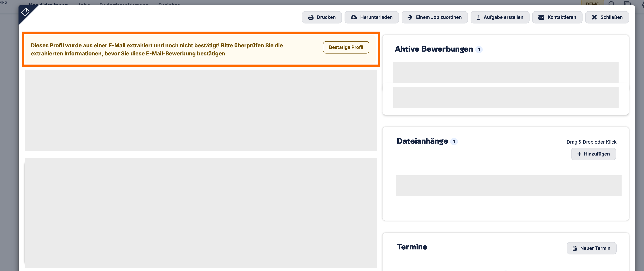Select the first Aktive Bewerbungen entry

(505, 72)
